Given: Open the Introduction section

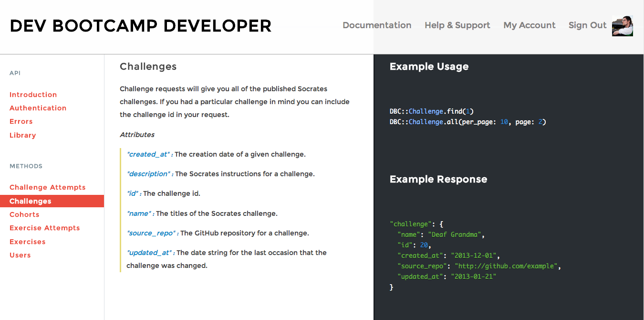Looking at the screenshot, I should pyautogui.click(x=33, y=95).
